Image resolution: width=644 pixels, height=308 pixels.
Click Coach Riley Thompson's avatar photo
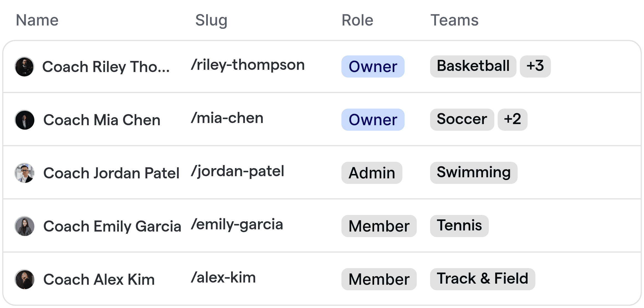coord(24,66)
